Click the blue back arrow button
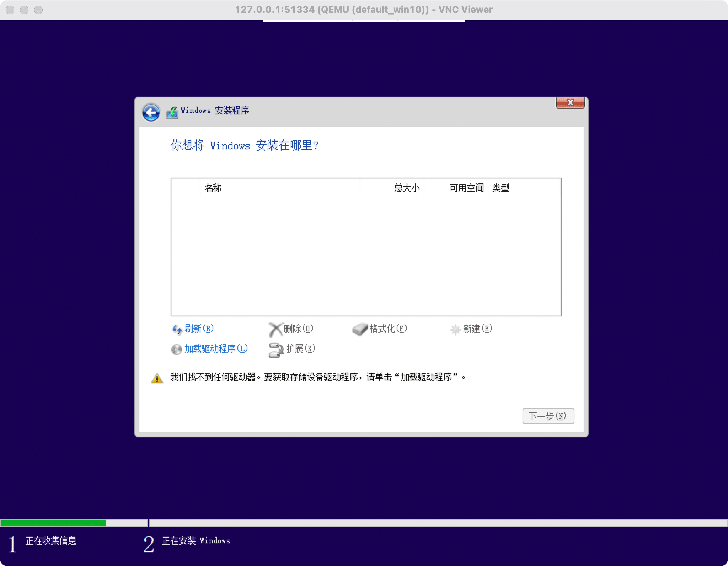Screen dimensions: 728x566 click(151, 113)
